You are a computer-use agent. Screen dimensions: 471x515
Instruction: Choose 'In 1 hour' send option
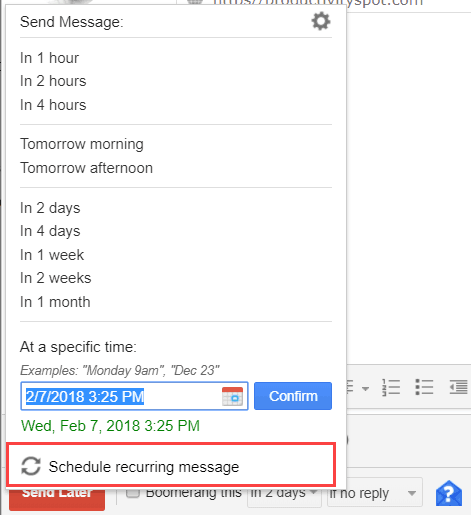(x=49, y=58)
